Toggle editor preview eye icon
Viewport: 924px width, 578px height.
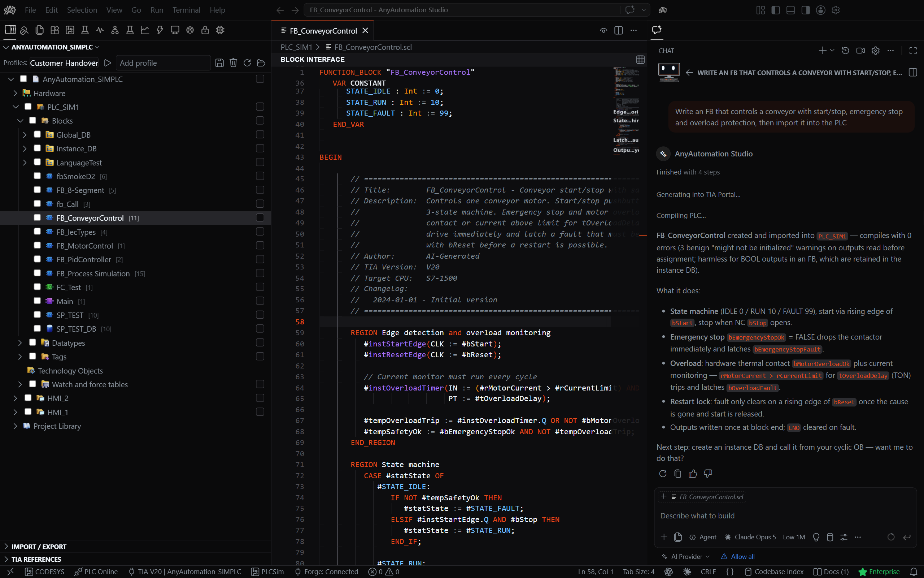(x=603, y=31)
